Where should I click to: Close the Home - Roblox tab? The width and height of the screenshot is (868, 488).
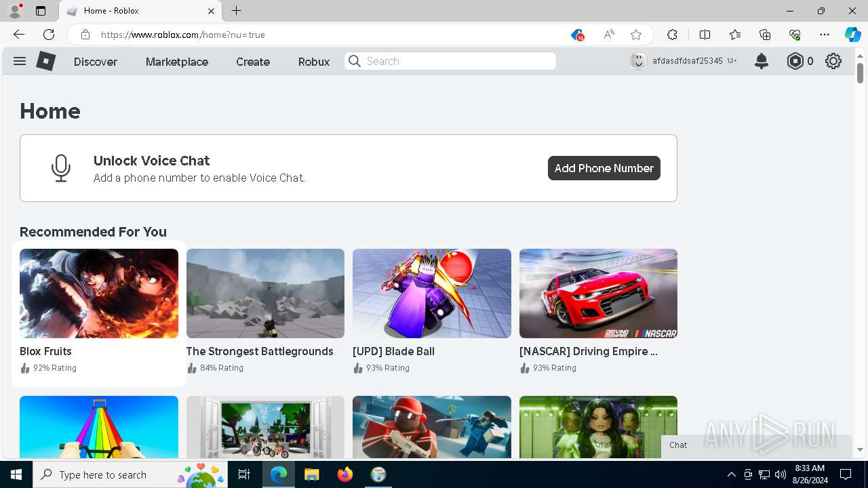(211, 11)
